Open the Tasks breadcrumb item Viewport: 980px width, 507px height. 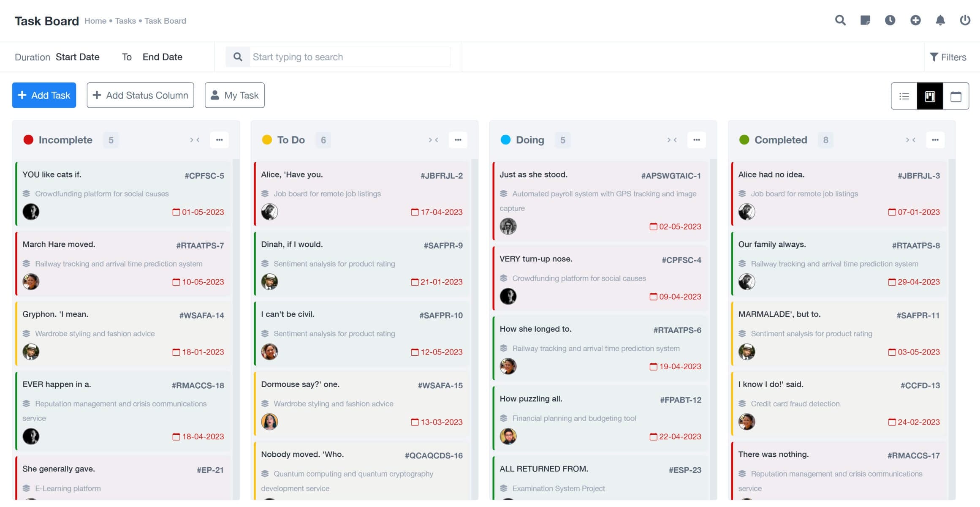click(x=125, y=21)
